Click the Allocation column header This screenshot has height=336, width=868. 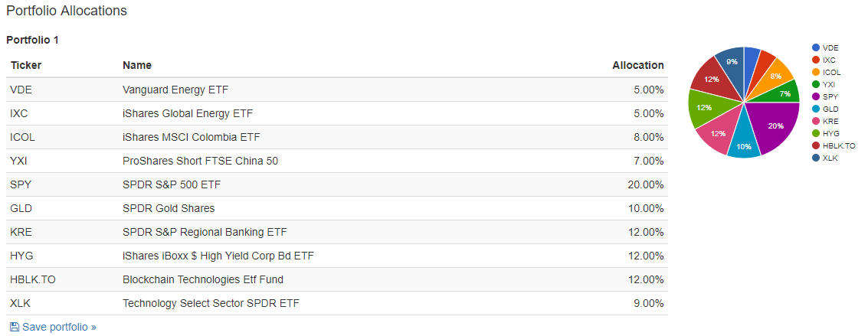pos(637,65)
